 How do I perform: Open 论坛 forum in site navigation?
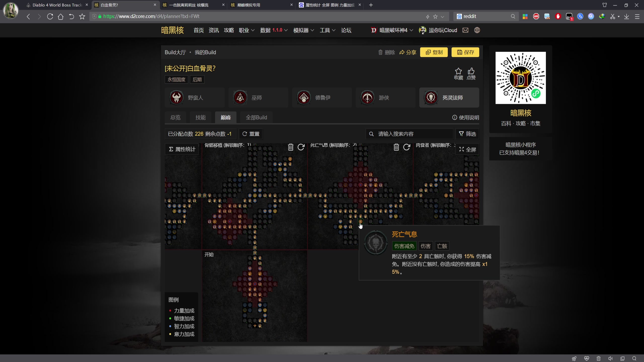(x=346, y=30)
